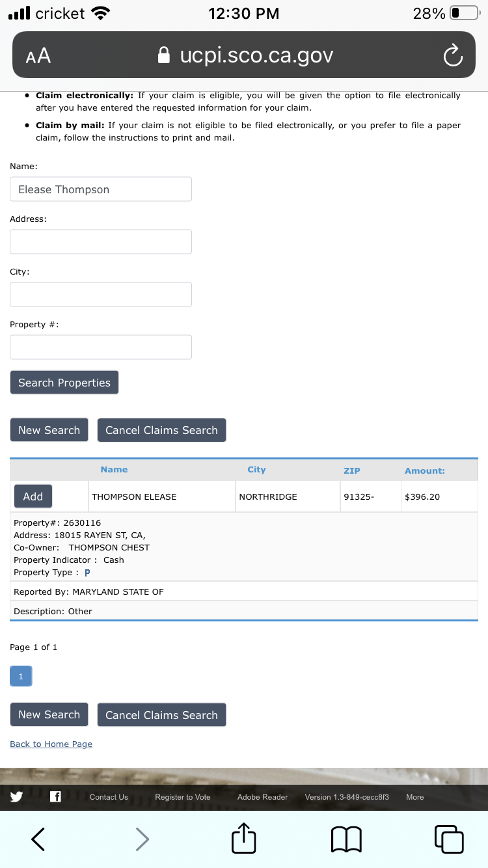Viewport: 488px width, 868px height.
Task: Follow the Back to Home Page link
Action: (51, 744)
